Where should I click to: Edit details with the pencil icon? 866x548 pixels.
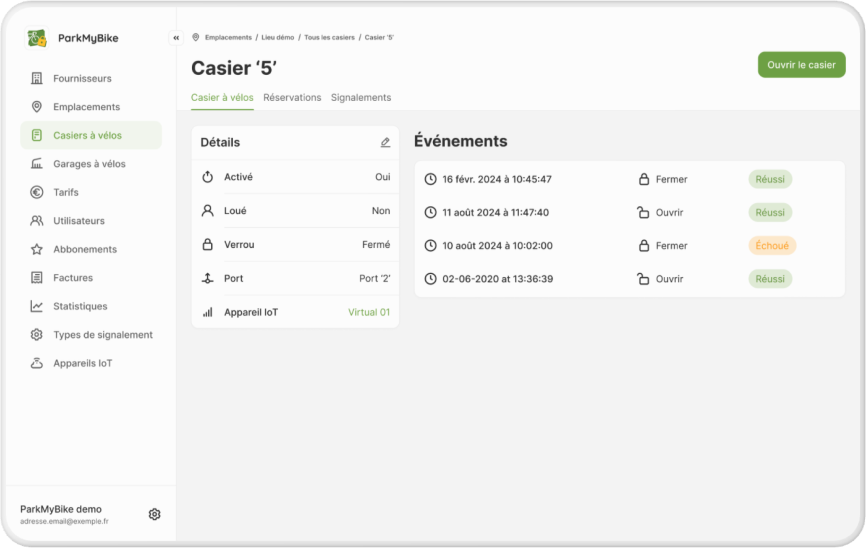[x=385, y=142]
